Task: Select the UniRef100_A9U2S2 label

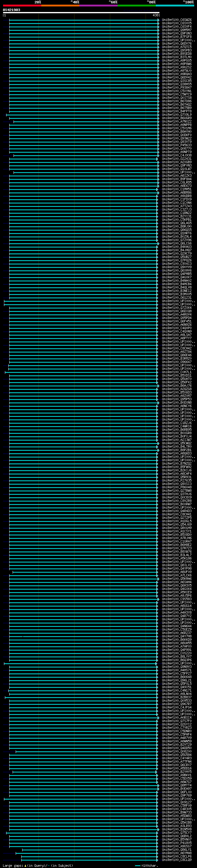Action: (x=177, y=67)
